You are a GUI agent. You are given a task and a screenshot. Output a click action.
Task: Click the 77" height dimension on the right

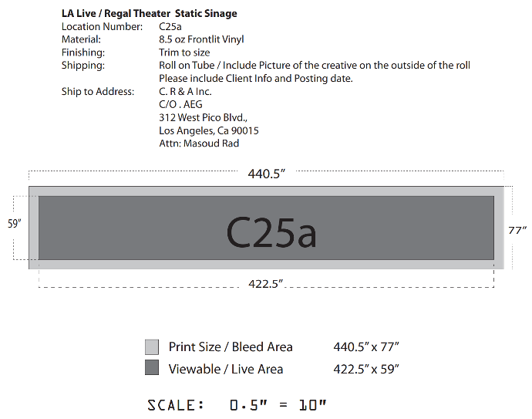[x=517, y=231]
